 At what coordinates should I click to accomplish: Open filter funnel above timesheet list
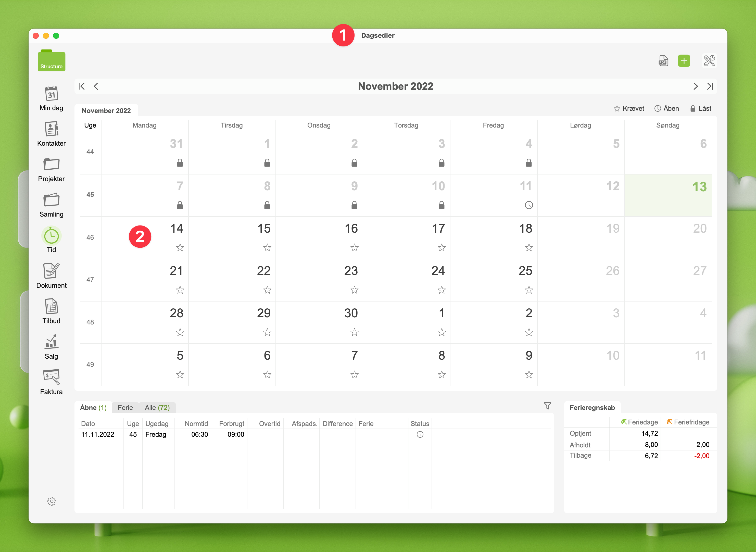(547, 406)
